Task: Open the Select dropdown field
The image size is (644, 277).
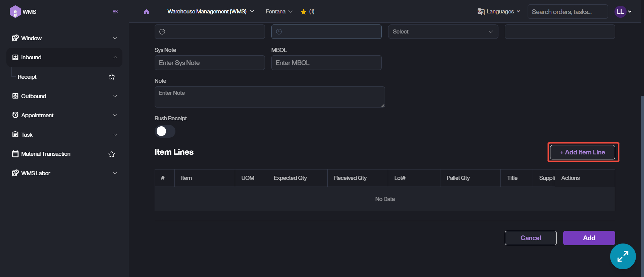Action: [443, 32]
